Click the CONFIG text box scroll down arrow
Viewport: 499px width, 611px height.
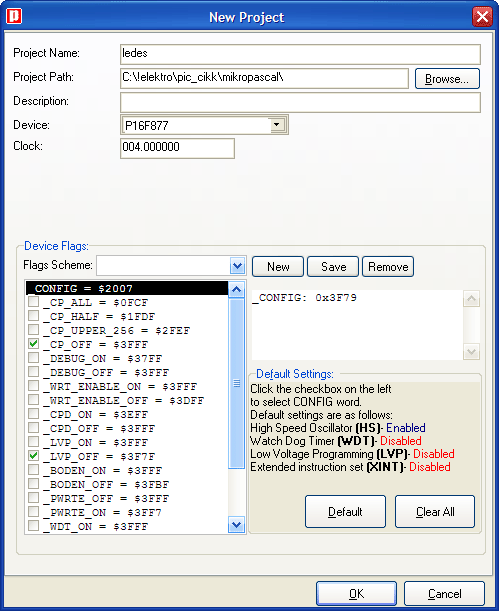click(x=471, y=352)
